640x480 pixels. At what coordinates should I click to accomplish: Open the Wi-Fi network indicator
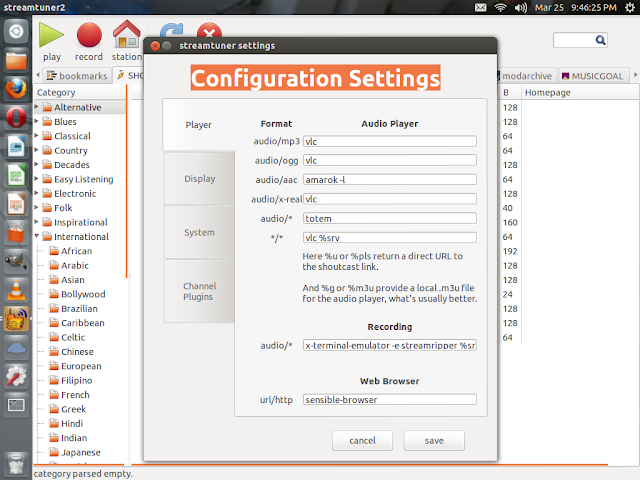pyautogui.click(x=500, y=7)
